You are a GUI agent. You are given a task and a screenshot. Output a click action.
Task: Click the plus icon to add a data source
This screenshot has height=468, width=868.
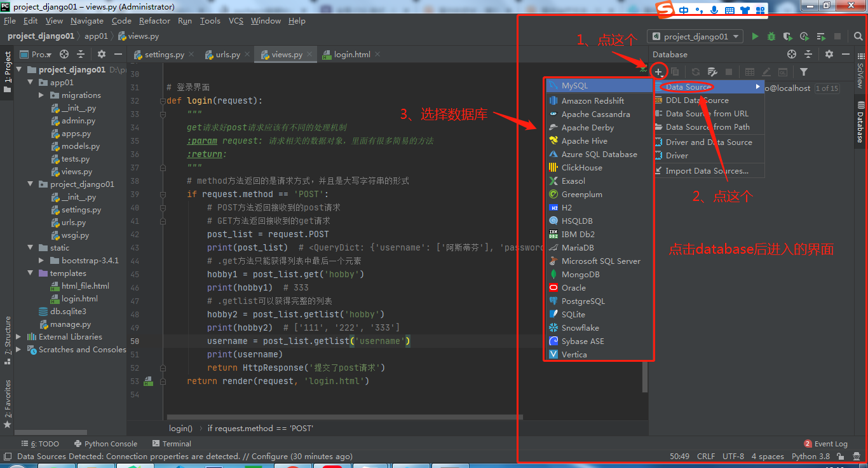point(659,72)
